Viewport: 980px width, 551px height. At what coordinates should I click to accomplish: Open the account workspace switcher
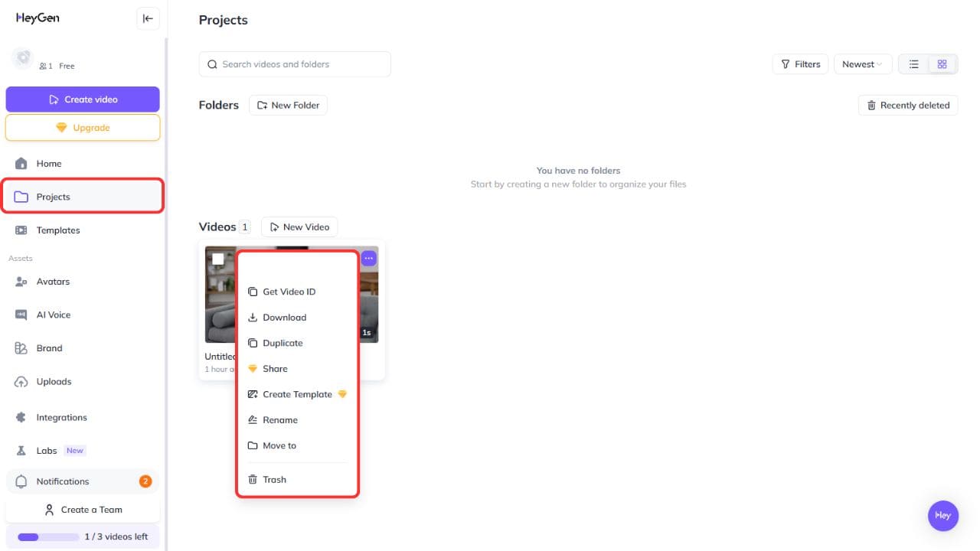click(46, 60)
